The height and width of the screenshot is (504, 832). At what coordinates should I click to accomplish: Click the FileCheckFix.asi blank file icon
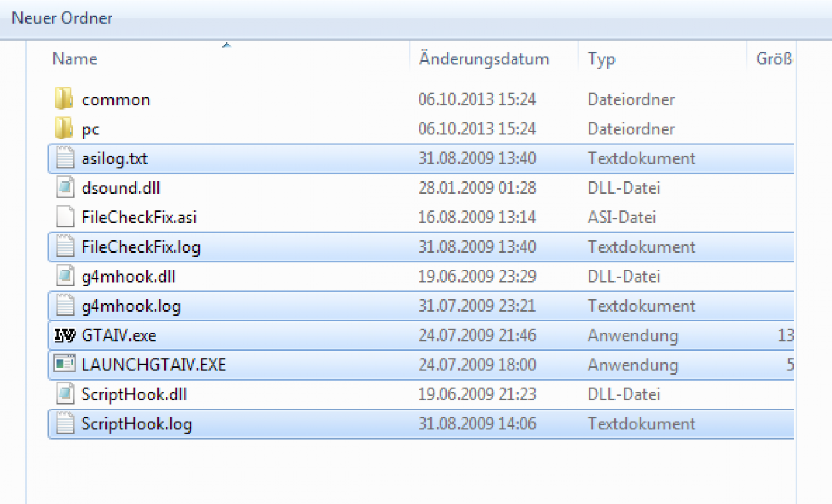(x=64, y=217)
